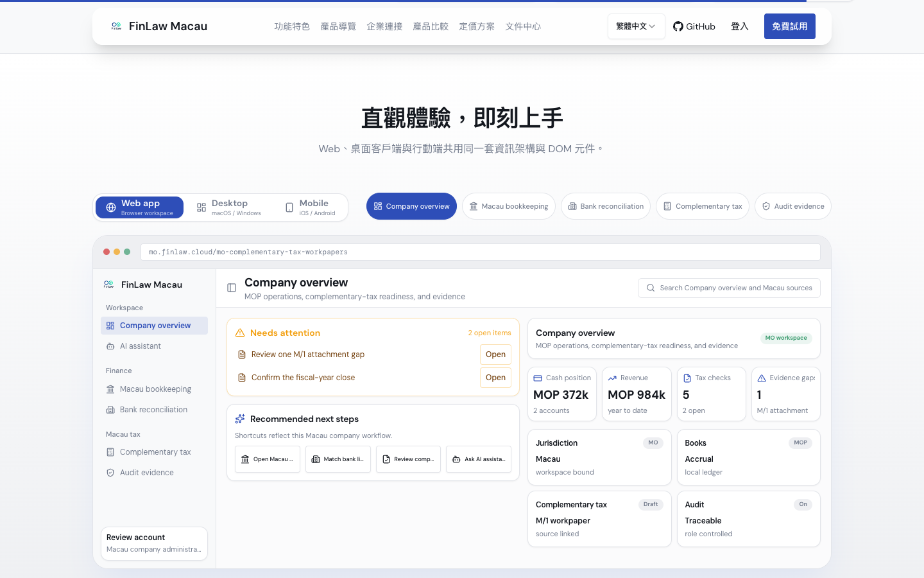Click the Tax checks document icon

(687, 378)
